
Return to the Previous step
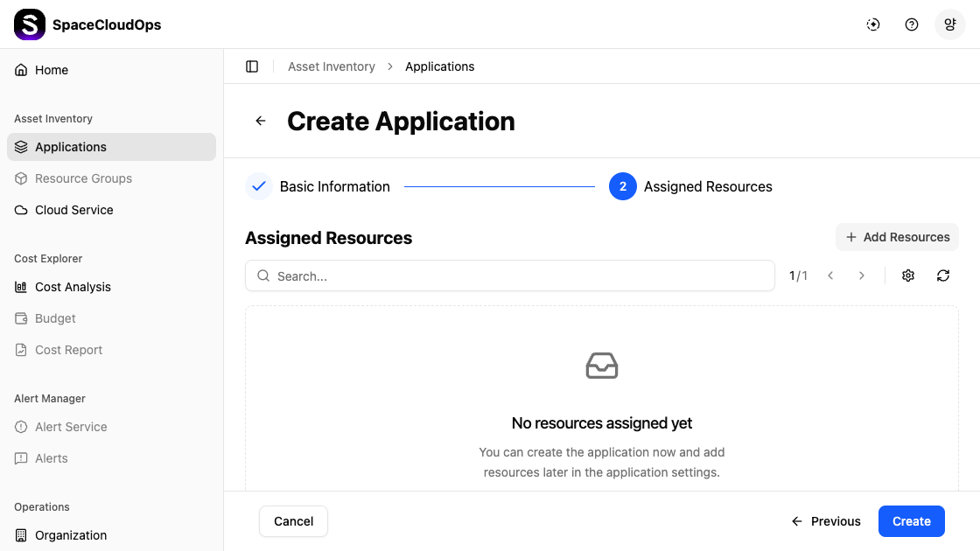click(x=826, y=521)
